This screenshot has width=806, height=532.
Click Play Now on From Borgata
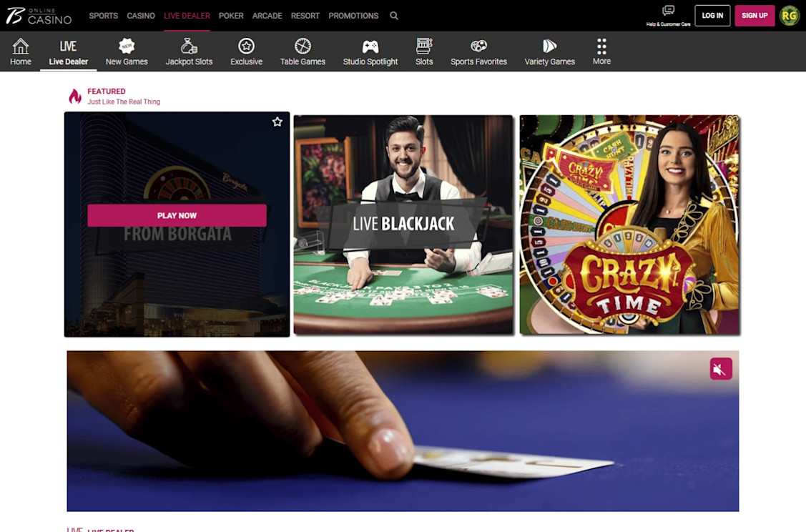click(x=177, y=215)
